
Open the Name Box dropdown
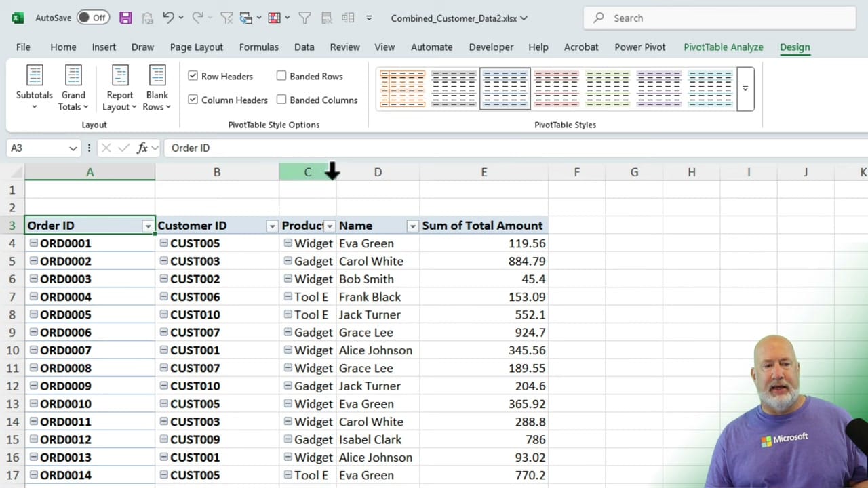(73, 148)
